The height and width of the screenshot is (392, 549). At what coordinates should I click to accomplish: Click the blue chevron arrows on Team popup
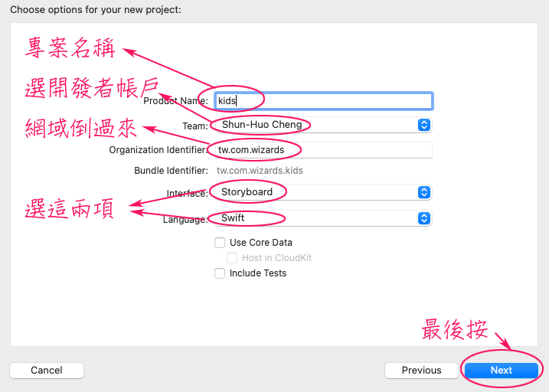point(424,125)
